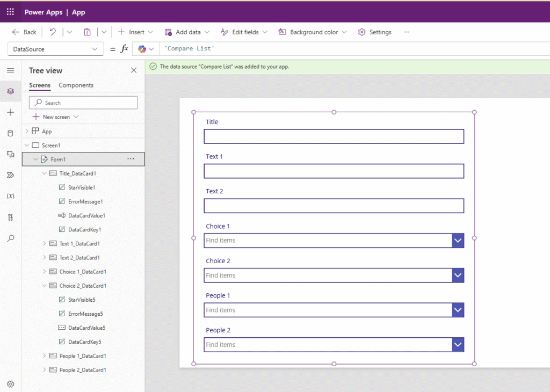Click New screen button
The image size is (550, 392).
point(55,117)
